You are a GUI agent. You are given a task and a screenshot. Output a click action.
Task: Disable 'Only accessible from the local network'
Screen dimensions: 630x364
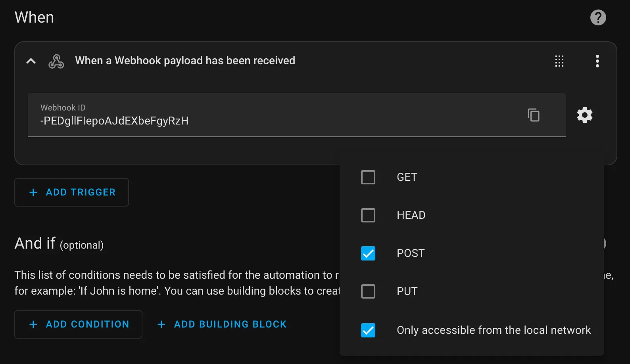[x=368, y=330]
